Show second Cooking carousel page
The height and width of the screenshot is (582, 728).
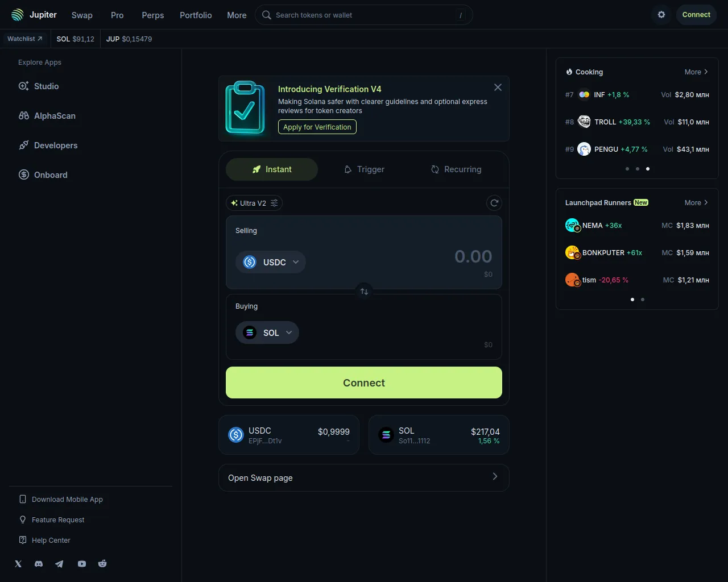[638, 169]
